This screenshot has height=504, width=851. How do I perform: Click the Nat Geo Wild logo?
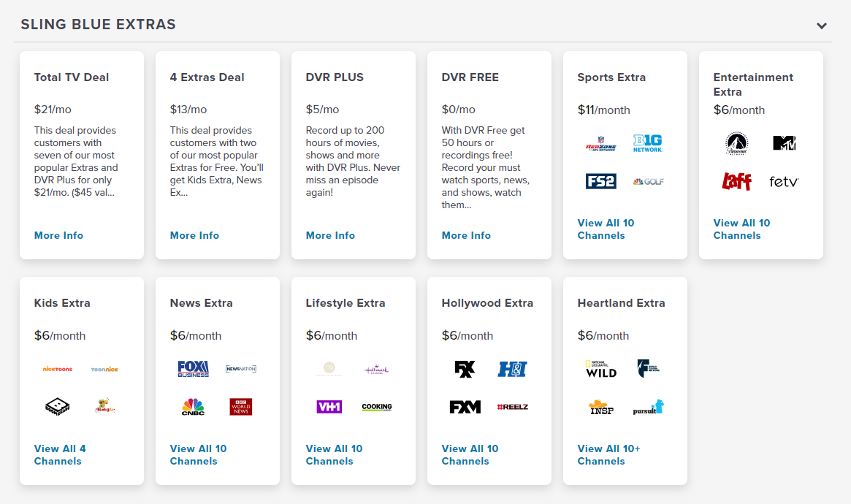point(600,369)
